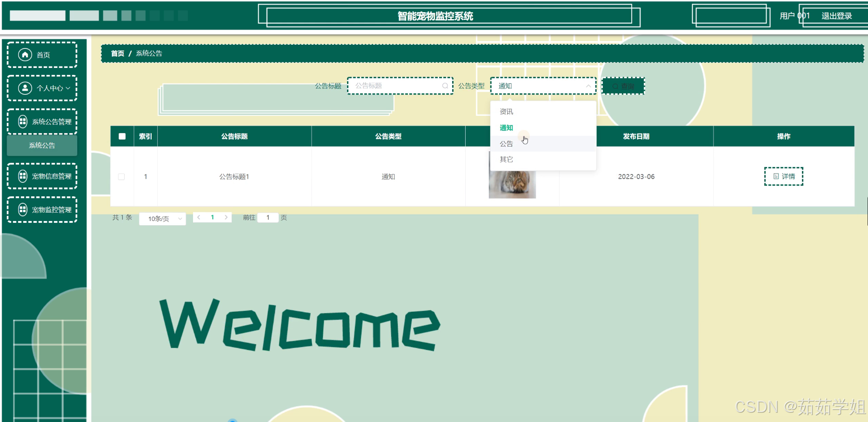Click page number 1 in pagination
868x422 pixels.
(x=213, y=217)
